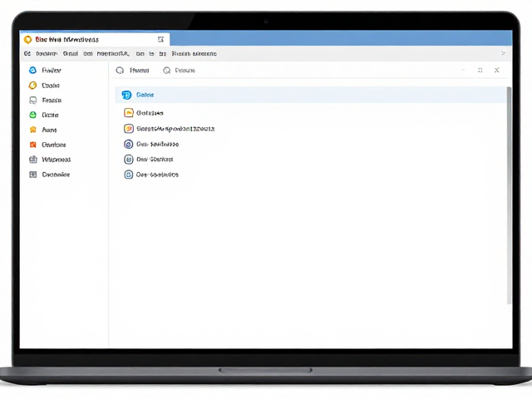Image resolution: width=532 pixels, height=399 pixels.
Task: Click the yellow circle app icon in title tab
Action: point(27,39)
